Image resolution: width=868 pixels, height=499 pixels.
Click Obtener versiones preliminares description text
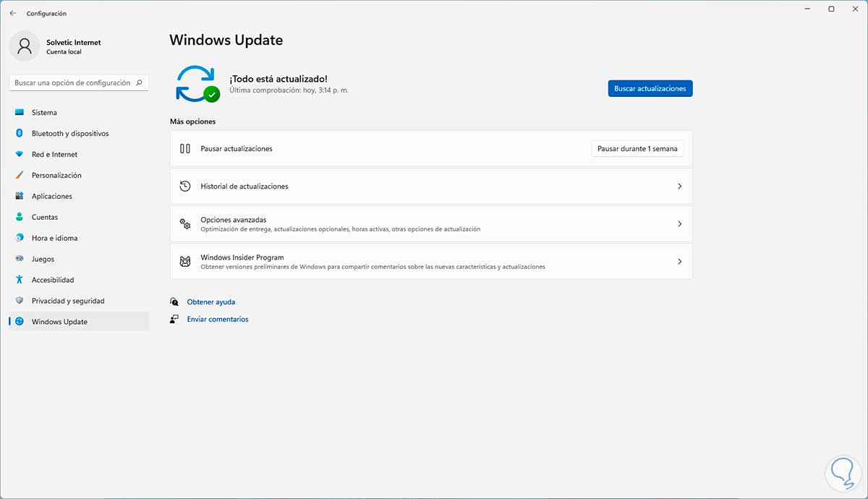point(373,267)
